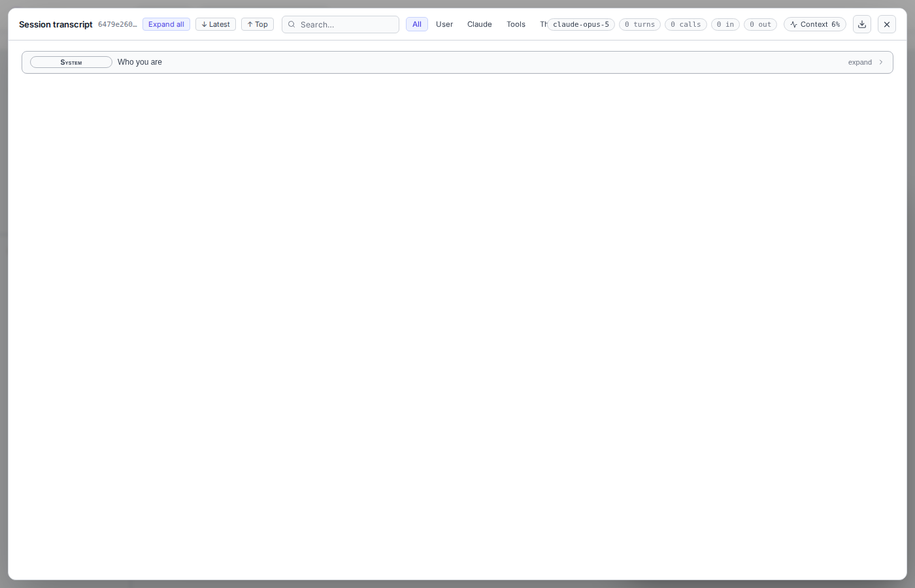This screenshot has height=588, width=915.
Task: Select the User filter tab
Action: point(444,24)
